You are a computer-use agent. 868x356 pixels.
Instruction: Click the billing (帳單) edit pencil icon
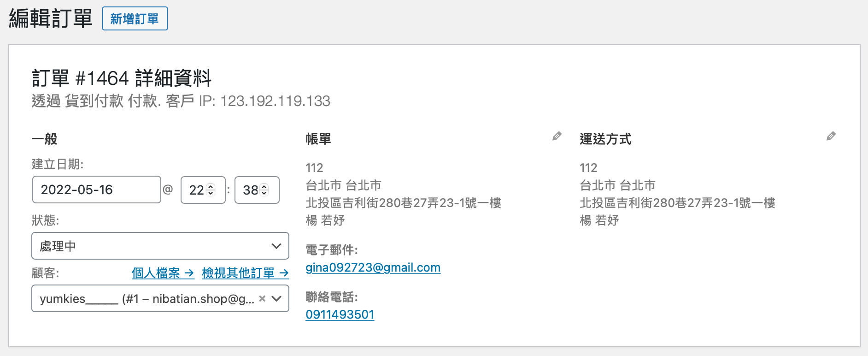(x=557, y=136)
